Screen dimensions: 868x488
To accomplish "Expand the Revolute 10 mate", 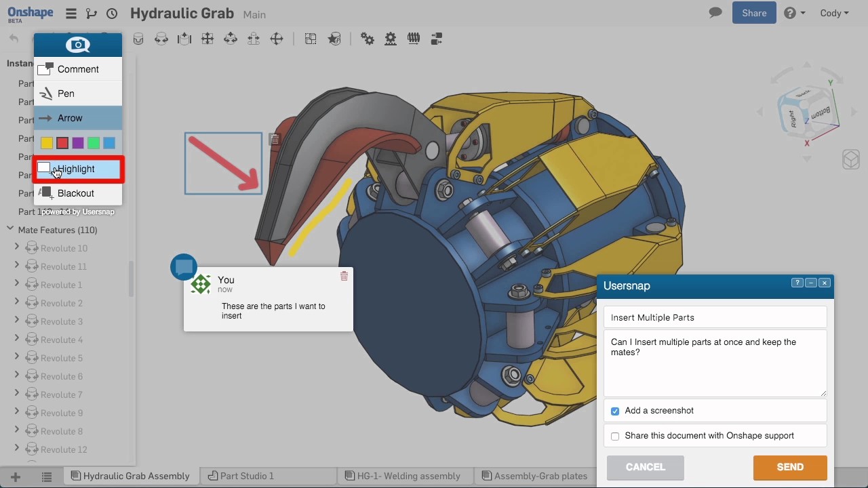I will click(17, 247).
